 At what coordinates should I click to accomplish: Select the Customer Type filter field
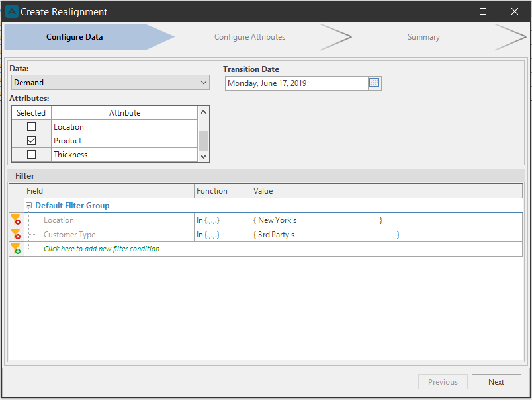tap(69, 235)
